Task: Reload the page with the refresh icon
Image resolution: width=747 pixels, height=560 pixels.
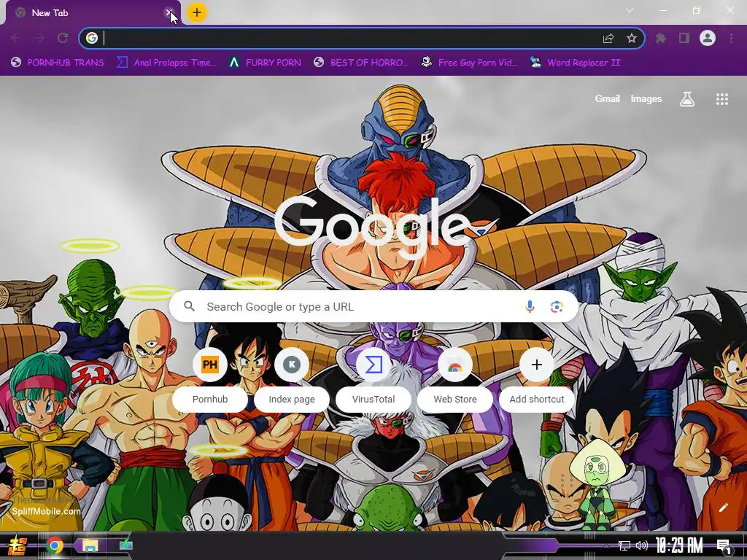Action: pos(63,38)
